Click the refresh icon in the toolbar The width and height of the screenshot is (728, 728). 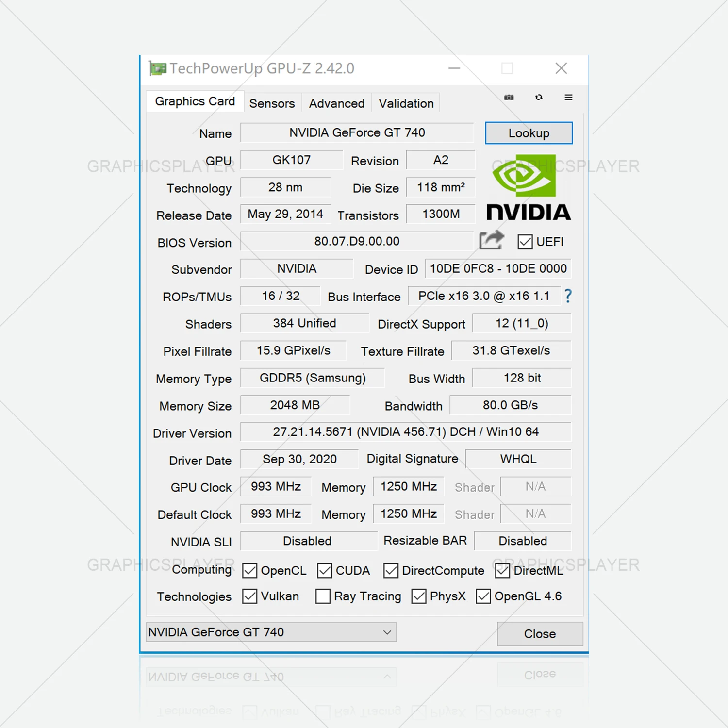tap(539, 98)
